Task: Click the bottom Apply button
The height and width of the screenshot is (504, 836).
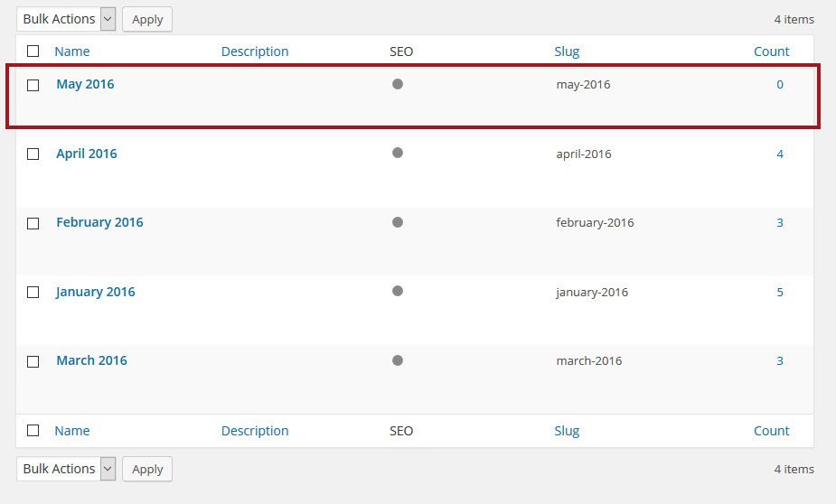Action: (x=147, y=469)
